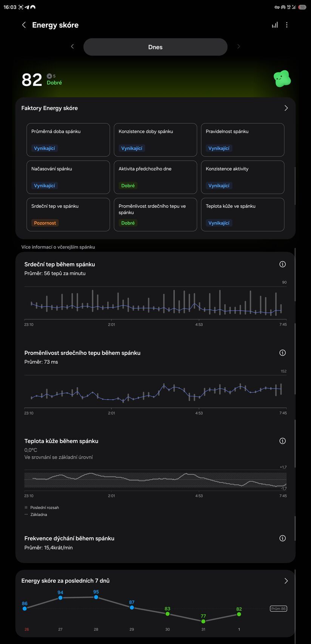
Task: Open Srdeční tep ve spánku factor card
Action: pyautogui.click(x=68, y=215)
